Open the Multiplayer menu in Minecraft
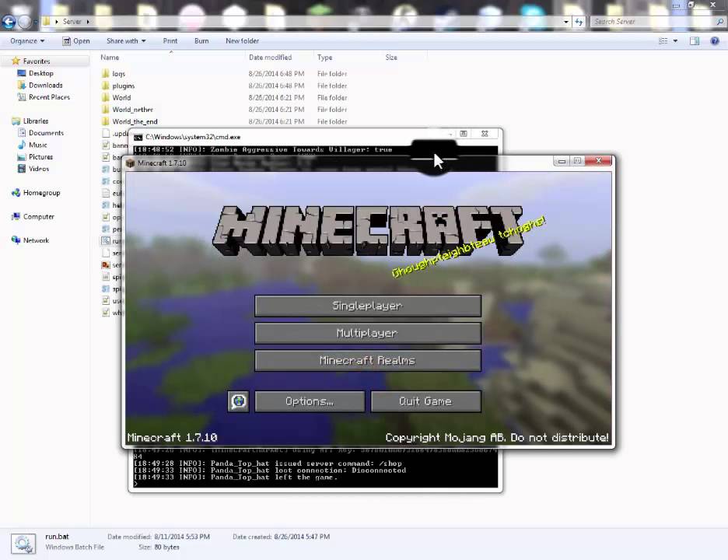Screen dimensions: 728x560 click(368, 334)
